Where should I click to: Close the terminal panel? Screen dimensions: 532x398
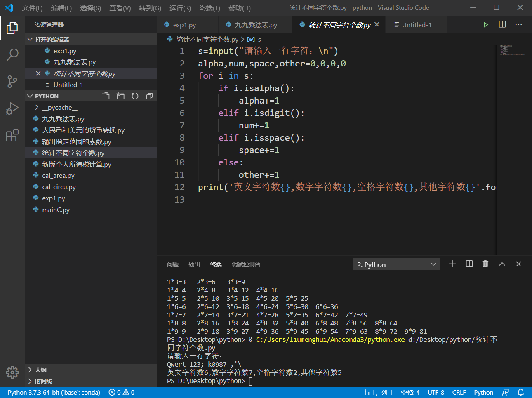518,264
